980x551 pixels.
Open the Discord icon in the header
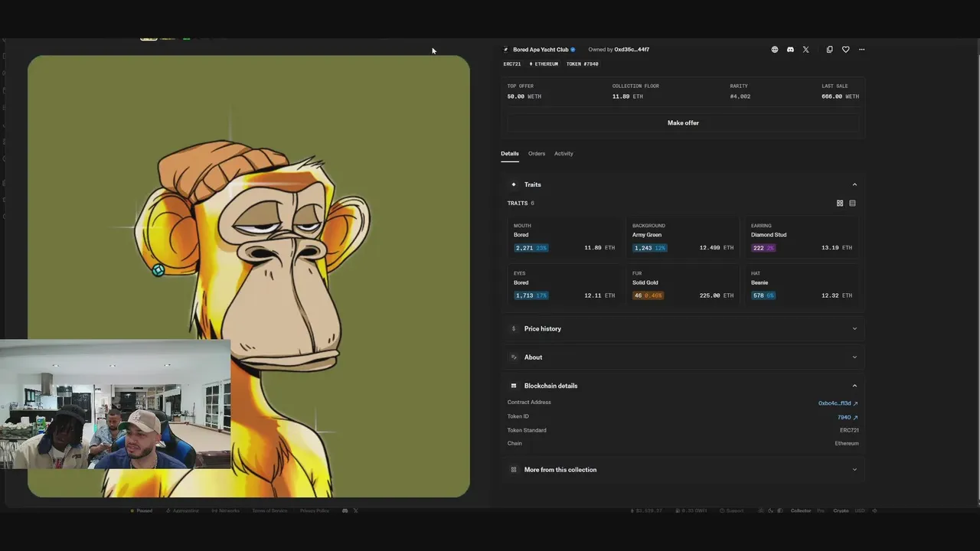pyautogui.click(x=790, y=50)
